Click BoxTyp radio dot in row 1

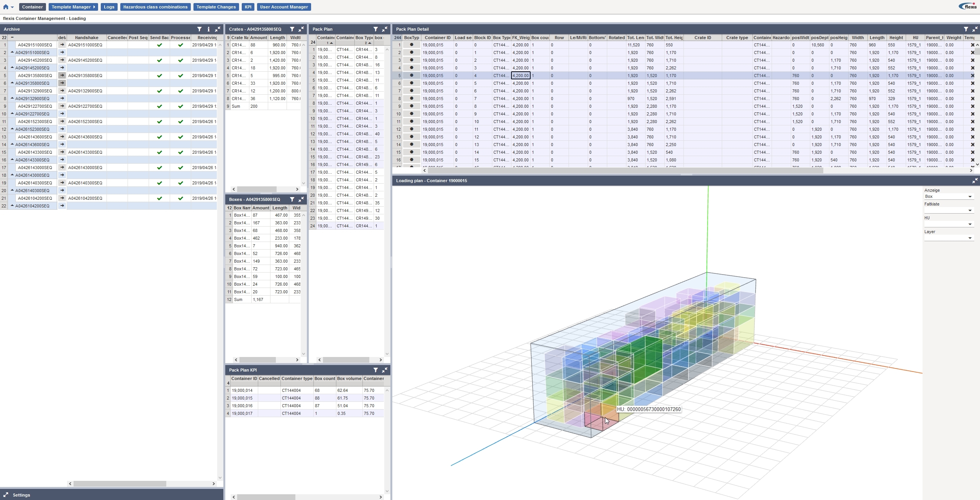(412, 45)
